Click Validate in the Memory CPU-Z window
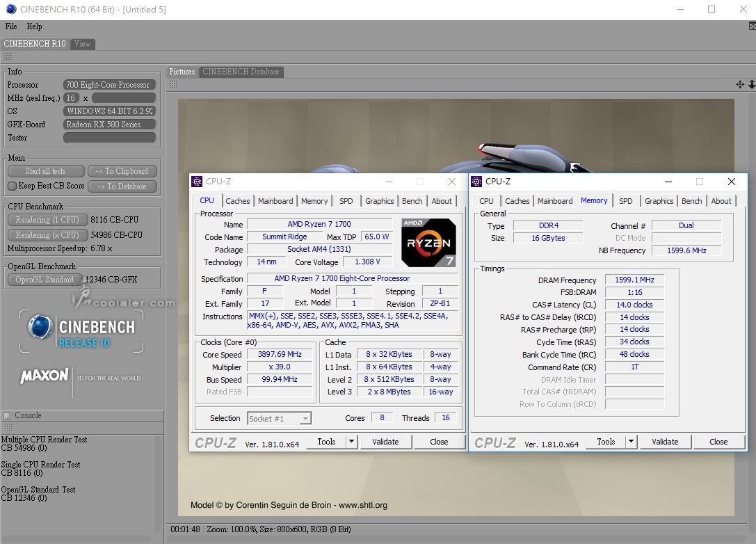756x544 pixels. coord(665,442)
